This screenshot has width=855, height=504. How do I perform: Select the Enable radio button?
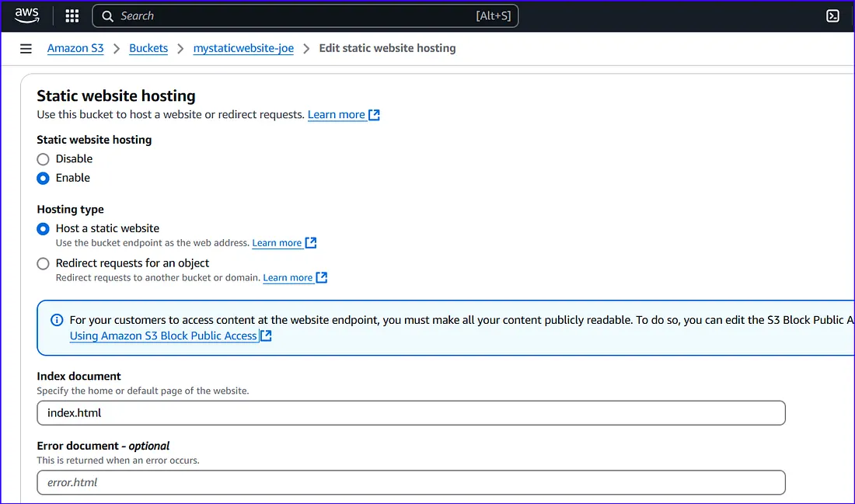click(43, 178)
